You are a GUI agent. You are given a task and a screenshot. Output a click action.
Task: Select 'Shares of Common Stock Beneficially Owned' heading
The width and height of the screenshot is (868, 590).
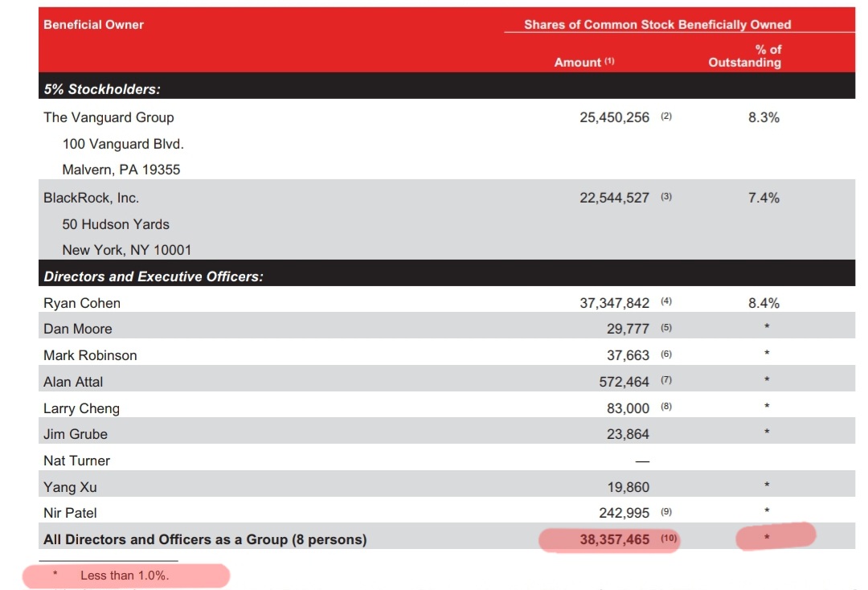(x=657, y=25)
